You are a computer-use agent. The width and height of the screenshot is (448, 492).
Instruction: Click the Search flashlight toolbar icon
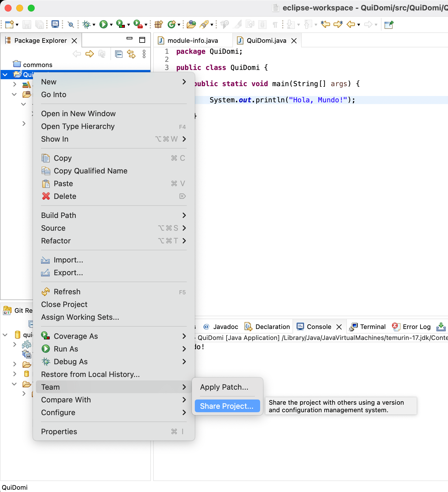(204, 25)
